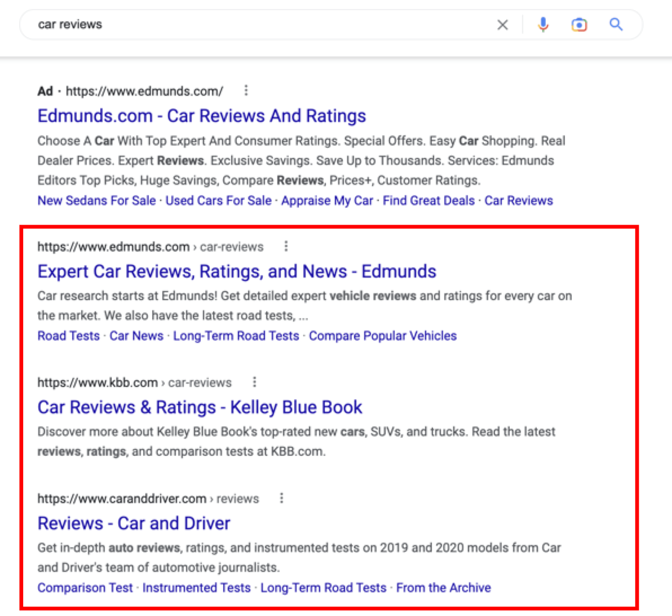Open 'Compare Popular Vehicles' sitelink
This screenshot has width=672, height=616.
coord(383,336)
